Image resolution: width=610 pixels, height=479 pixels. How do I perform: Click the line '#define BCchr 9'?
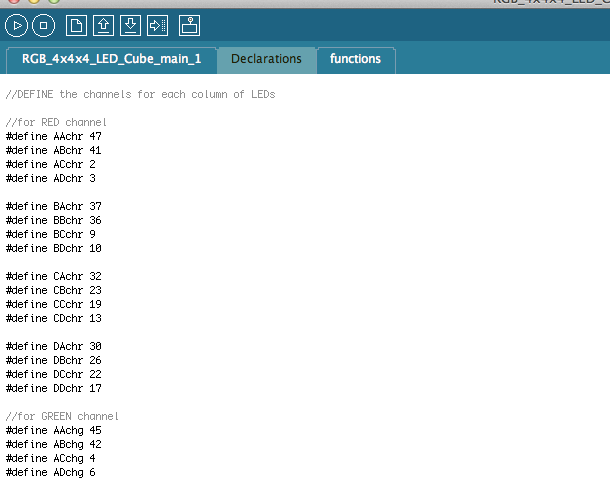tap(51, 234)
